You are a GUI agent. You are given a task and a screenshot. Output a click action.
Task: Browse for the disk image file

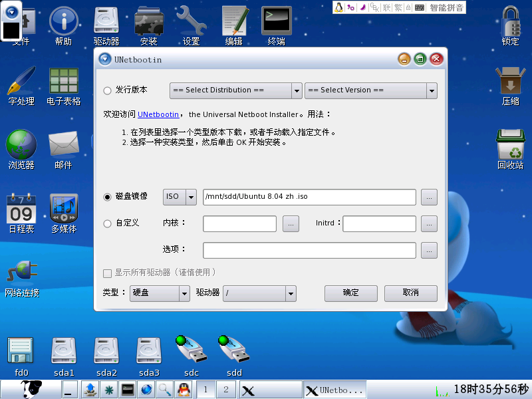pos(429,197)
